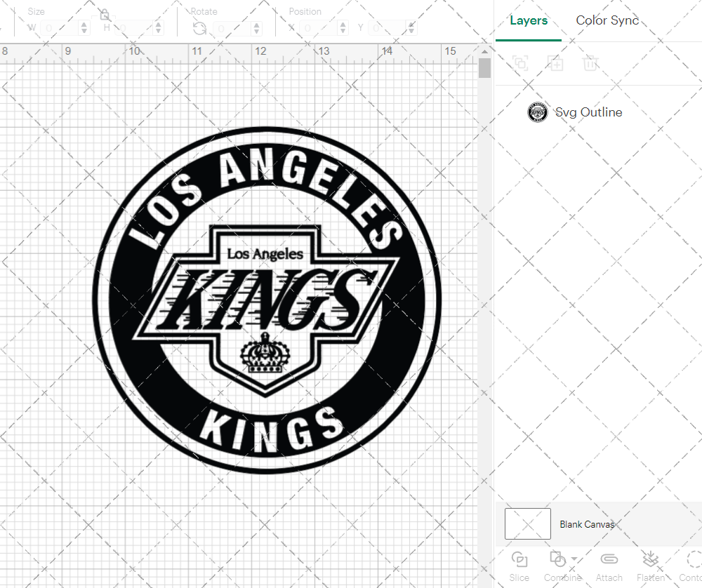Click the Attach tool
Screen dimensions: 702x588
tap(609, 566)
